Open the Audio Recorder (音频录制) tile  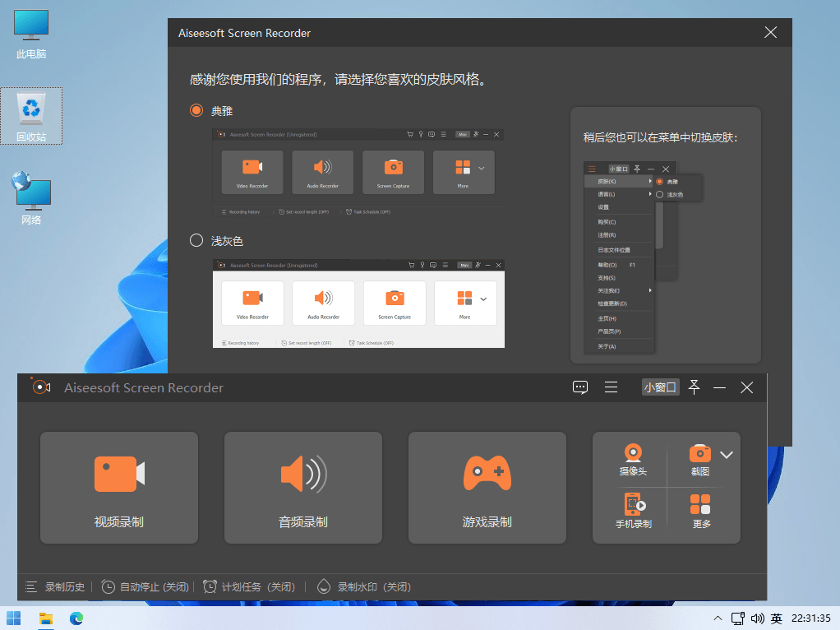[x=302, y=488]
